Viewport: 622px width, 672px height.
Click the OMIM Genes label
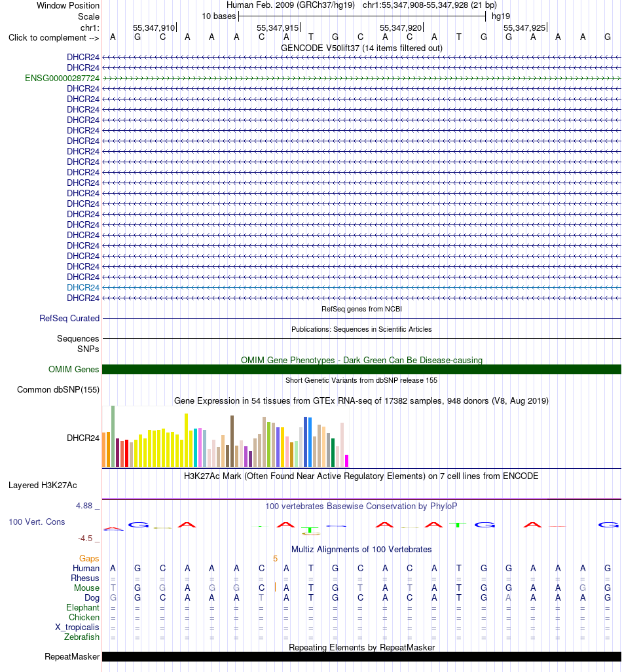[74, 369]
